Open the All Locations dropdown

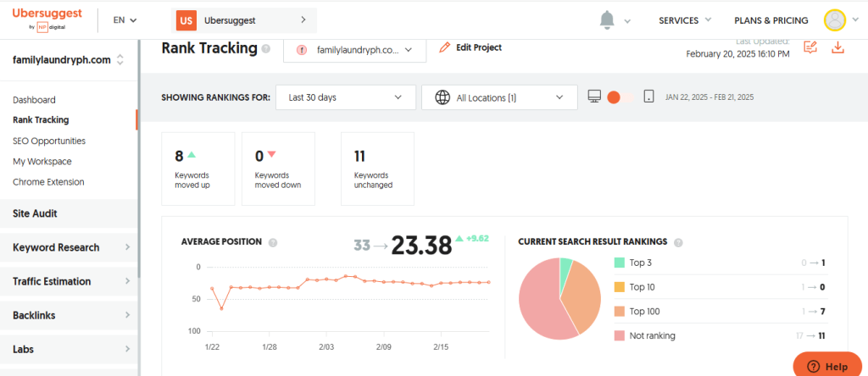pyautogui.click(x=498, y=97)
